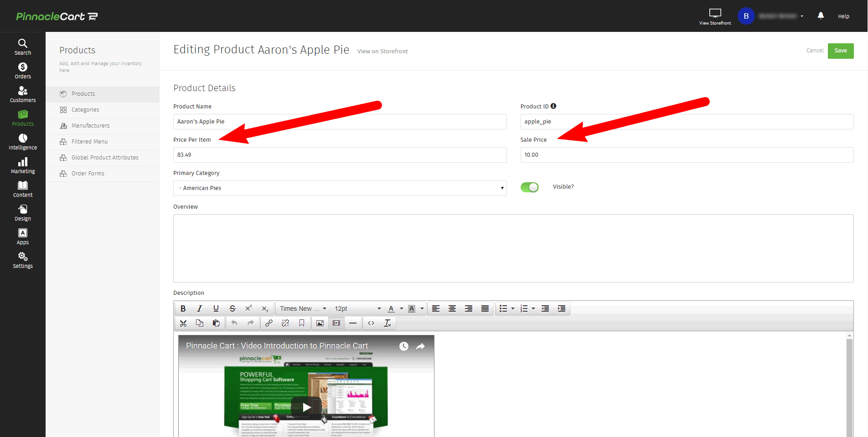Open Apps section in sidebar
Viewport: 868px width, 437px height.
(22, 236)
